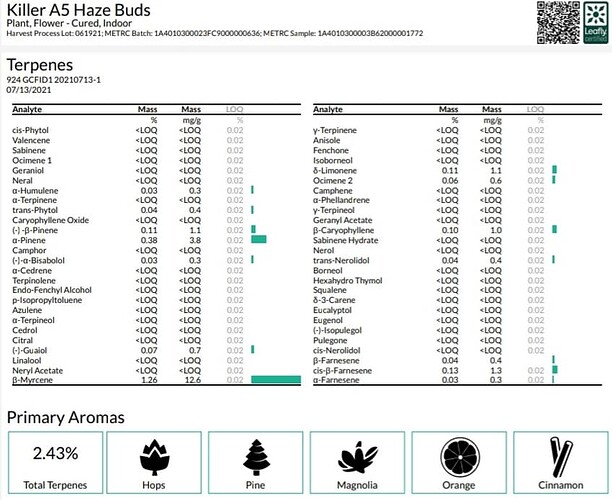
Task: Click the cis-Nerolidol analyte name
Action: (336, 350)
